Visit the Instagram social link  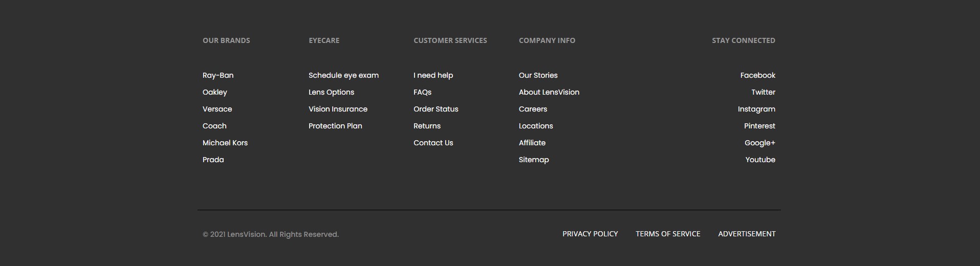[756, 109]
